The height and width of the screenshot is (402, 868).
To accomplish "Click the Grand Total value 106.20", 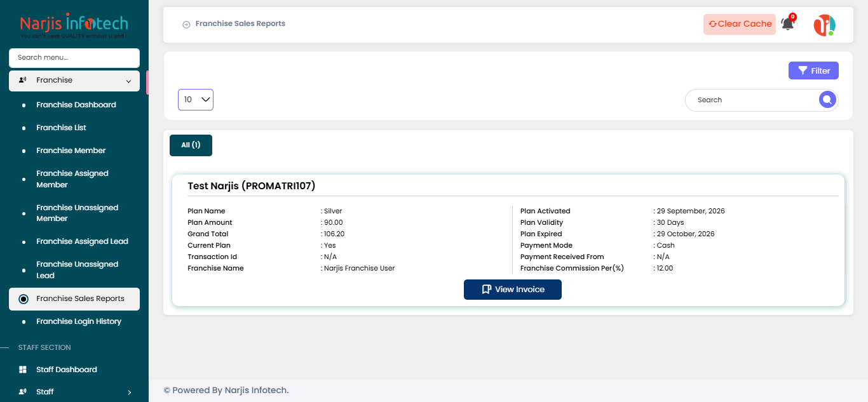I will tap(334, 234).
